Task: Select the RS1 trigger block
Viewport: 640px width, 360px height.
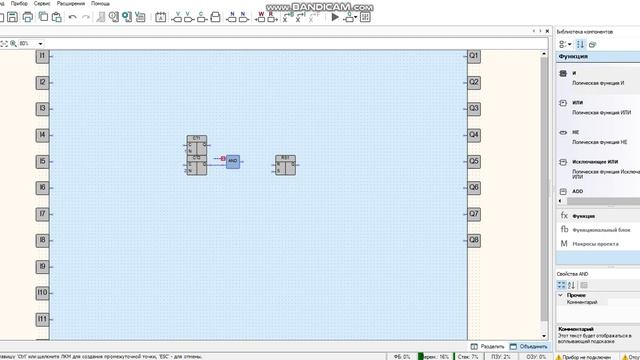Action: [x=285, y=165]
